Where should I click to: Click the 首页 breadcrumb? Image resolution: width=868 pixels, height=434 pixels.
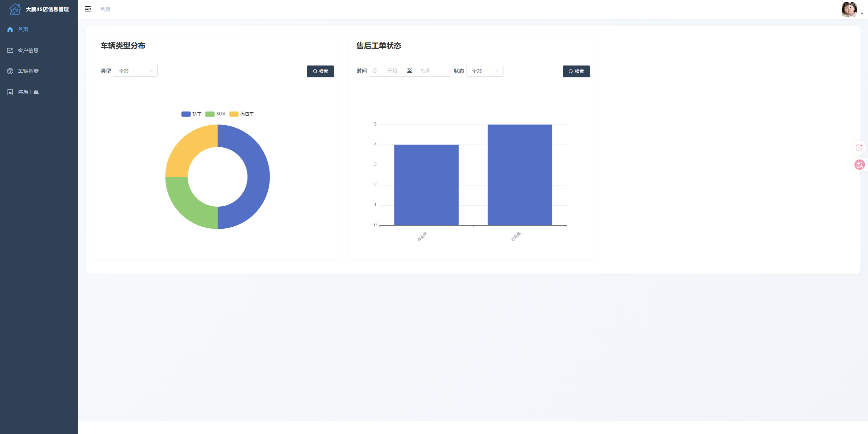coord(105,9)
